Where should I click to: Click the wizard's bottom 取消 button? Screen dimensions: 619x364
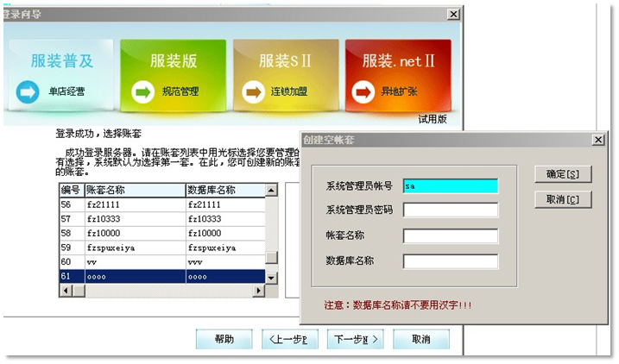pyautogui.click(x=420, y=339)
